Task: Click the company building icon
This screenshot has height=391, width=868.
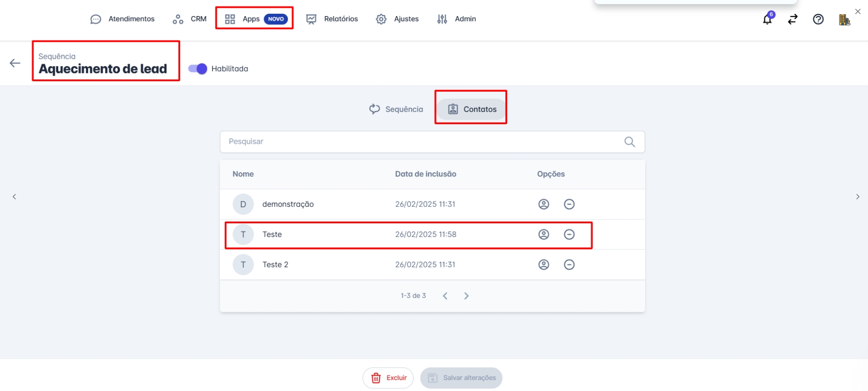Action: coord(844,20)
